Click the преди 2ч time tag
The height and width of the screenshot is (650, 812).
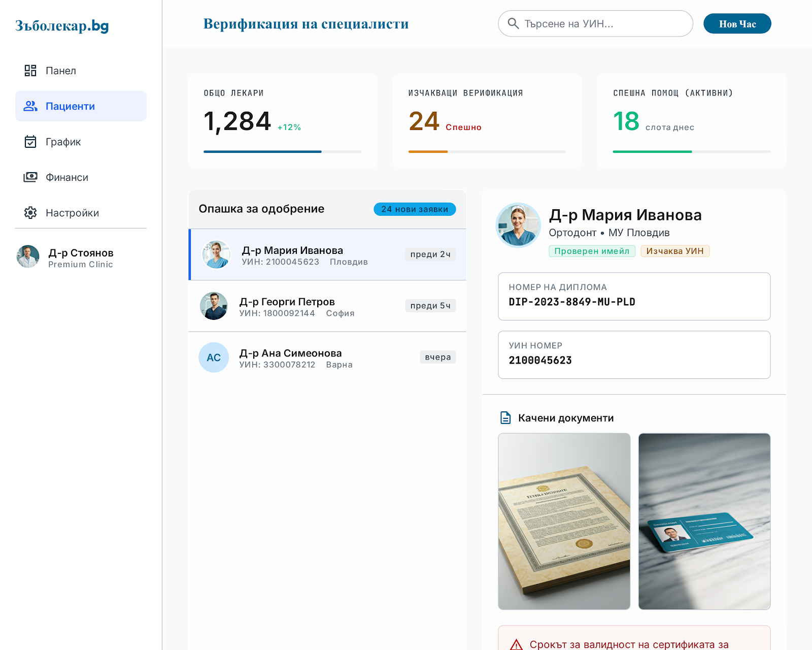pos(430,254)
